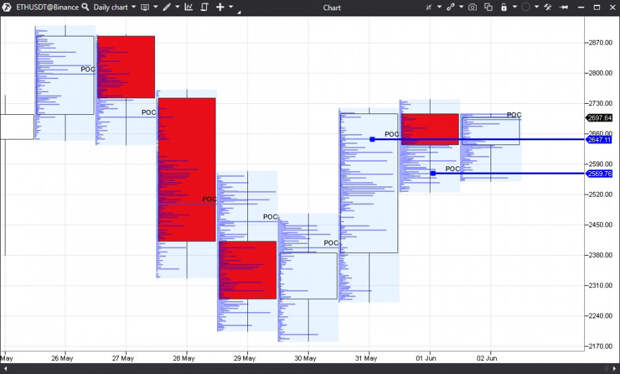This screenshot has height=374, width=620.
Task: Click the 2450.00 price axis label
Action: tap(600, 225)
